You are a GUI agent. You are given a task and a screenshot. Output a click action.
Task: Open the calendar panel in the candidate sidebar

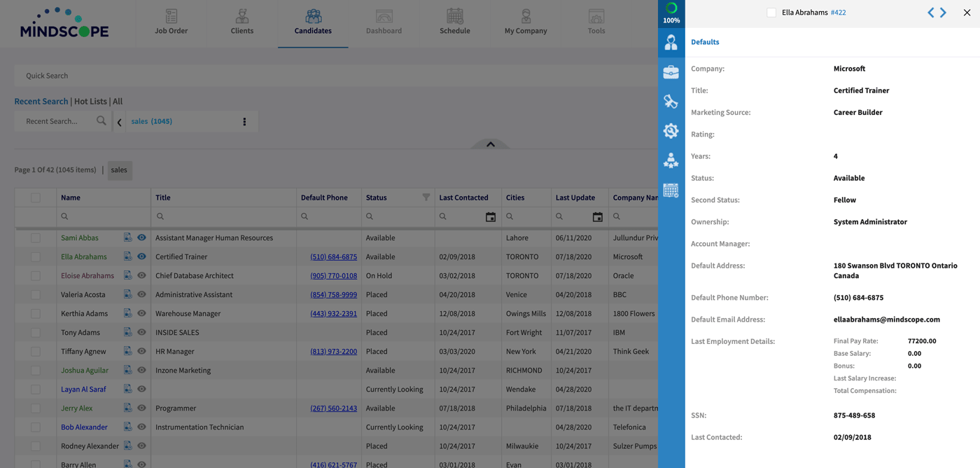pyautogui.click(x=671, y=189)
